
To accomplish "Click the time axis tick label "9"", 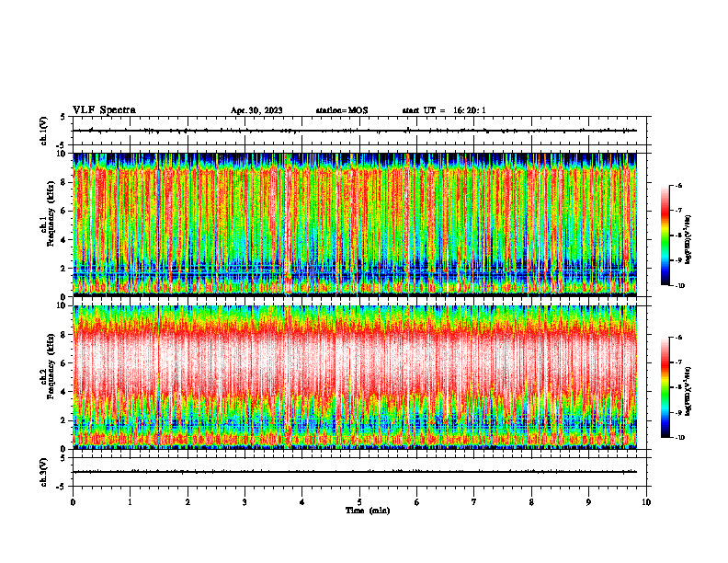I will coord(588,502).
